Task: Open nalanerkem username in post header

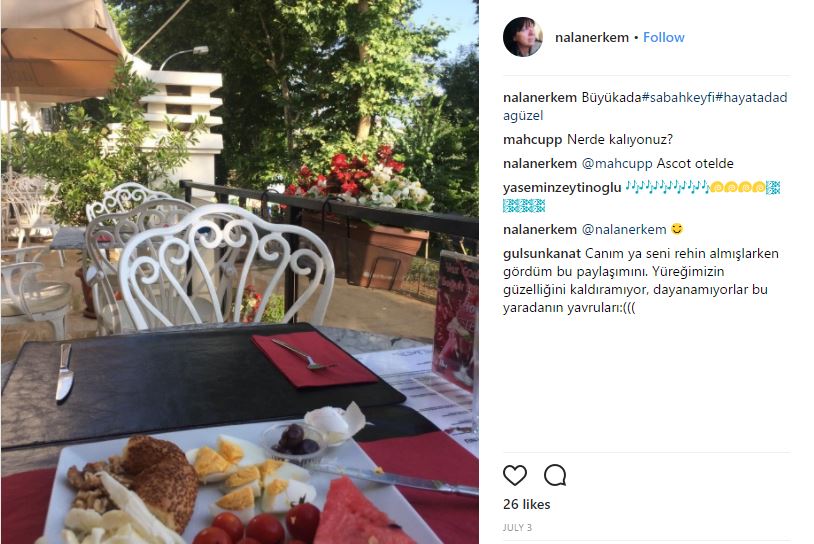Action: pyautogui.click(x=592, y=37)
